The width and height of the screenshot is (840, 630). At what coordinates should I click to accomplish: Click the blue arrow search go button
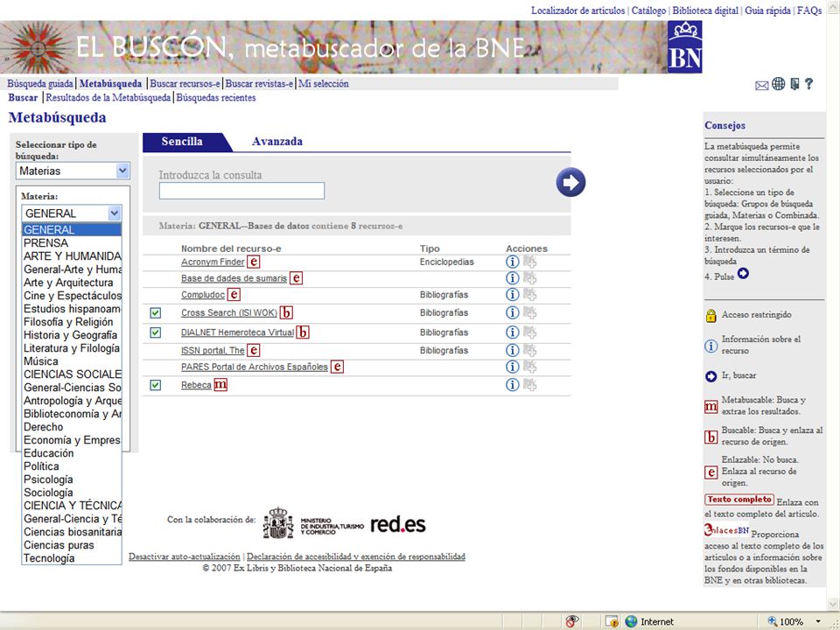tap(570, 182)
